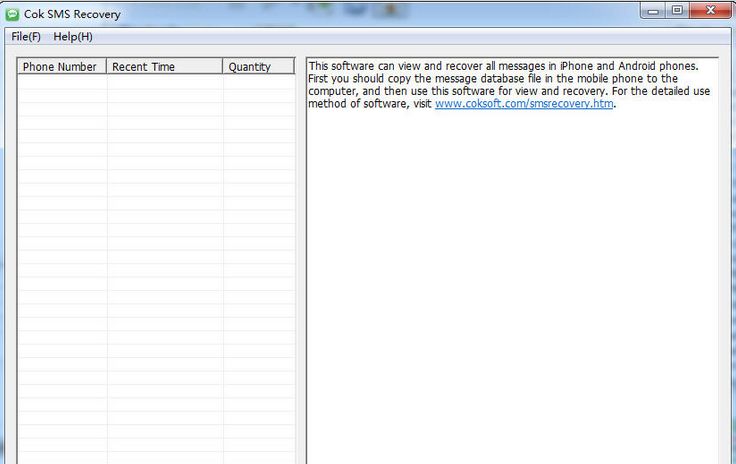Open the Help(H) menu
The width and height of the screenshot is (736, 464).
pos(73,37)
